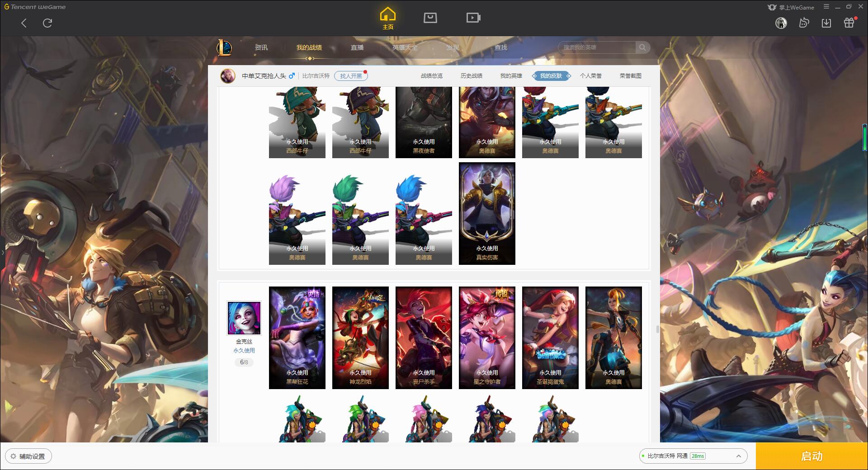Click the League of Legends logo
This screenshot has height=470, width=868.
point(224,47)
